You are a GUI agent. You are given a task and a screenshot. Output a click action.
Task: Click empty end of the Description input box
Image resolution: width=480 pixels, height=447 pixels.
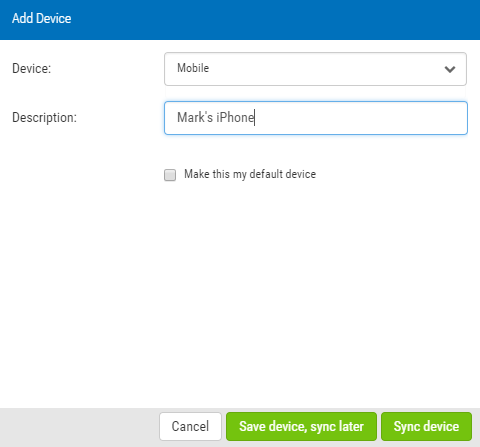tap(360, 118)
